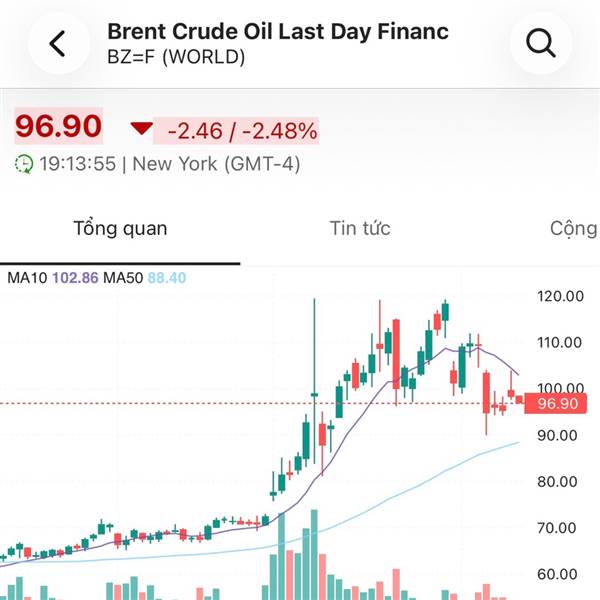Tap the 96.90 last price value
600x600 pixels.
click(58, 127)
